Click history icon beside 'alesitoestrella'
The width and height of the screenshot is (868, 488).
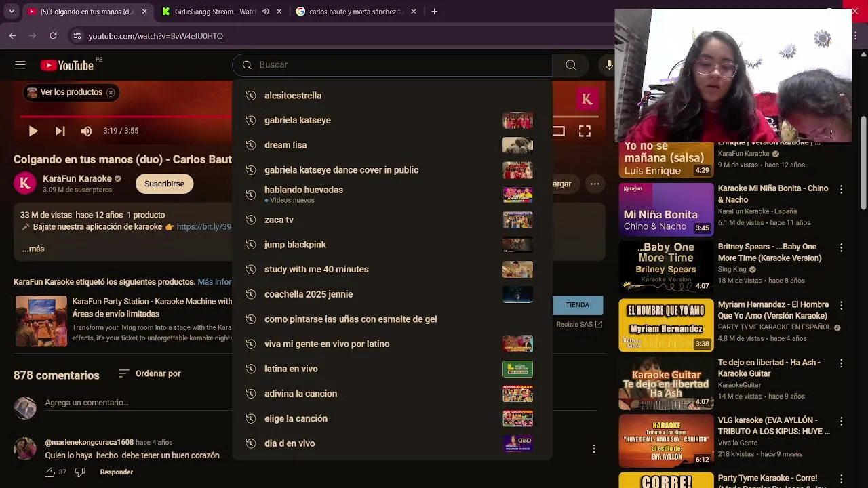point(250,96)
